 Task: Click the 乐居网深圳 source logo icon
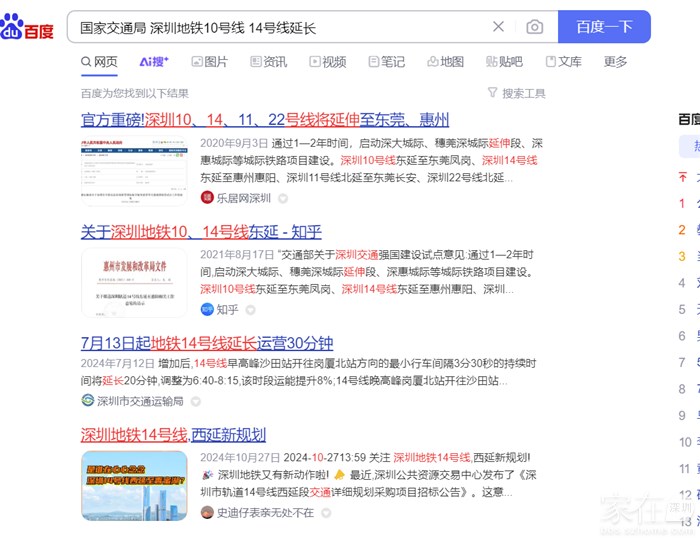[x=207, y=198]
